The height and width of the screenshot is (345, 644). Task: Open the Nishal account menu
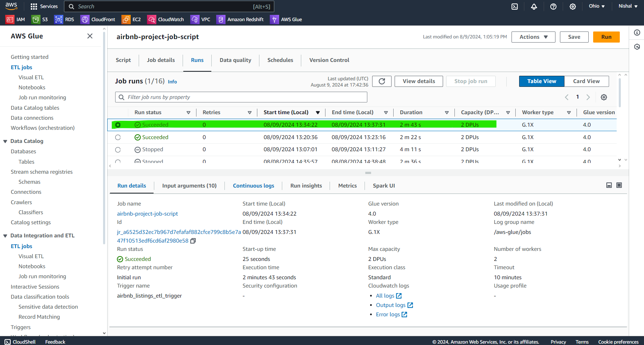[x=628, y=6]
